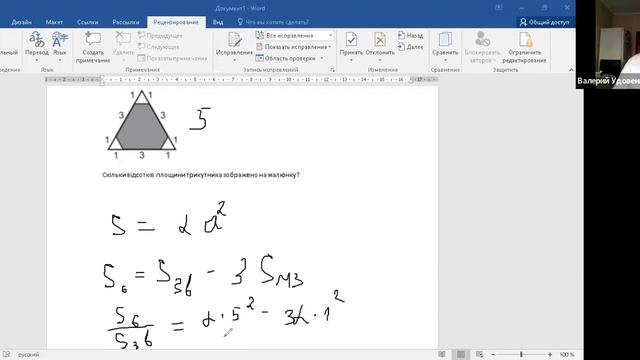Image resolution: width=640 pixels, height=360 pixels.
Task: Jump to previous change Назад
Action: 410,36
